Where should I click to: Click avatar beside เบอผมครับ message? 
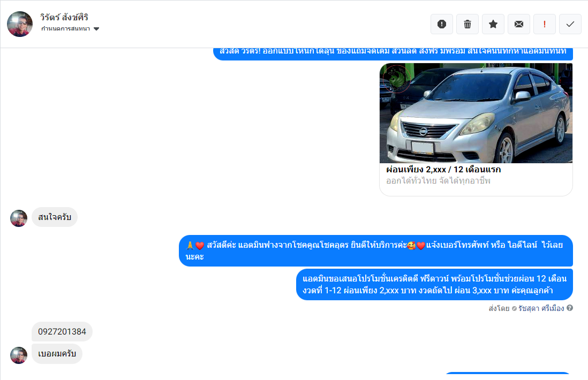click(19, 355)
